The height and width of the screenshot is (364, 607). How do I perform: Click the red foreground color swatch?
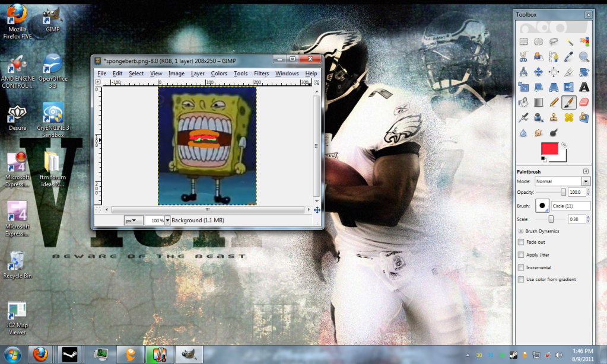coord(549,149)
